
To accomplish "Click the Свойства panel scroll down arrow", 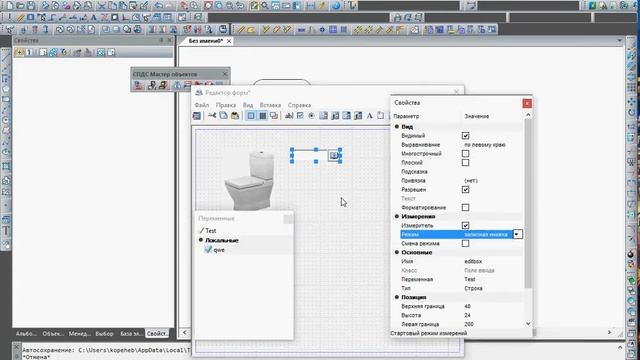I will coord(528,324).
